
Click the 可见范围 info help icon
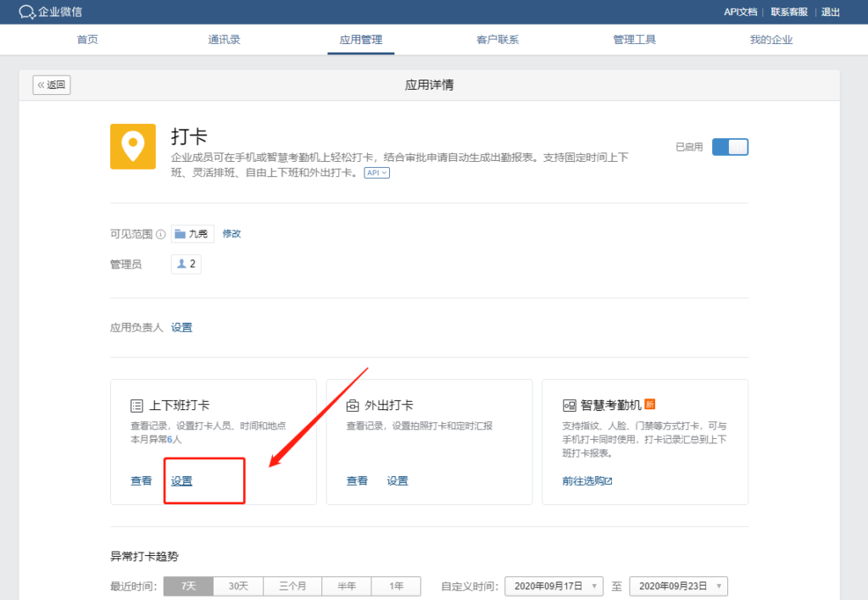(x=161, y=235)
